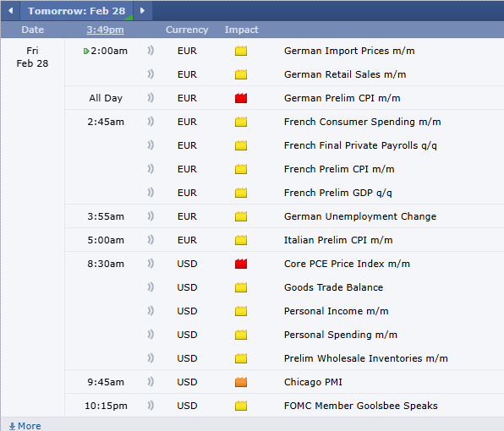Screen dimensions: 504x431
Task: Go to next day using right arrow
Action: [x=142, y=11]
